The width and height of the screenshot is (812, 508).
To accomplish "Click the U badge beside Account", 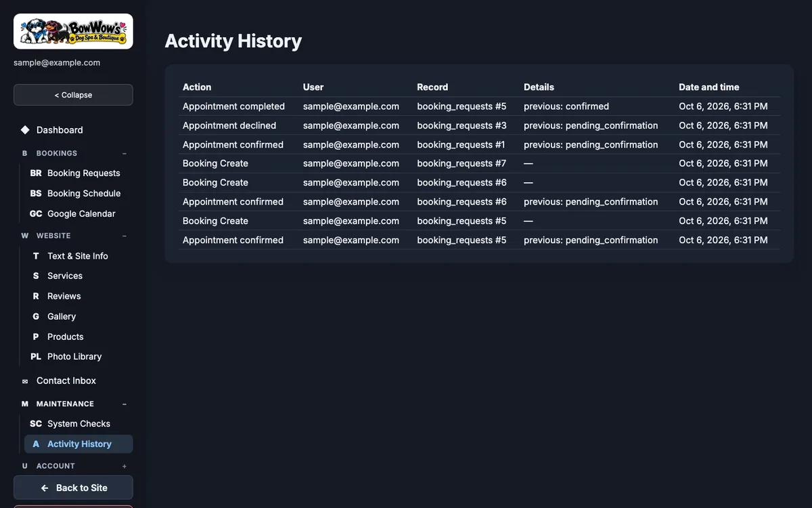I will pyautogui.click(x=25, y=466).
